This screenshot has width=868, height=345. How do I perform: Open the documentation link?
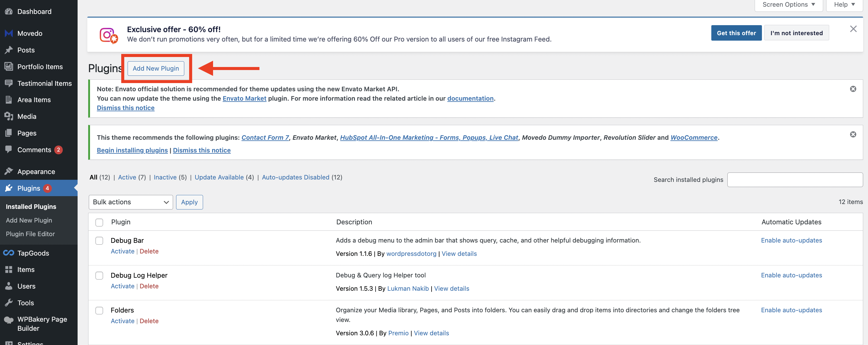(x=470, y=99)
